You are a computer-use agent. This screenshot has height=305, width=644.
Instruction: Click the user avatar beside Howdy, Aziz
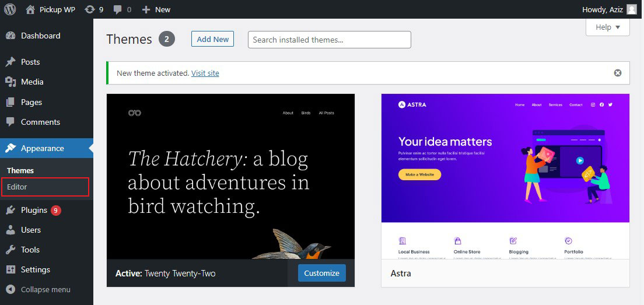pos(632,9)
